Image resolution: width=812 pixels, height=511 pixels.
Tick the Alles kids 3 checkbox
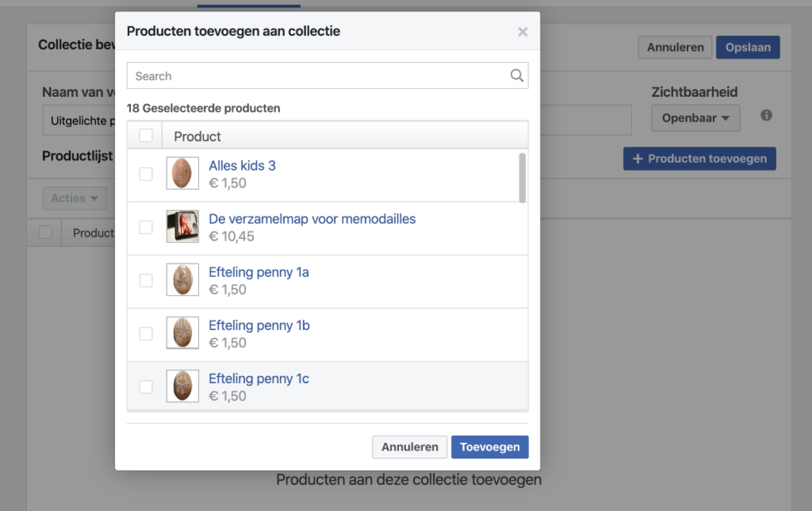coord(146,174)
